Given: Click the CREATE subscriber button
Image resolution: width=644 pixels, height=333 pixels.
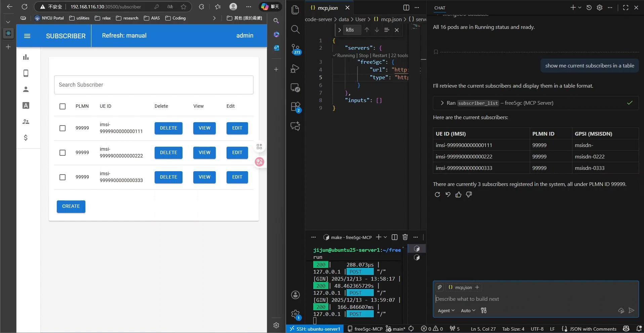Looking at the screenshot, I should tap(71, 206).
